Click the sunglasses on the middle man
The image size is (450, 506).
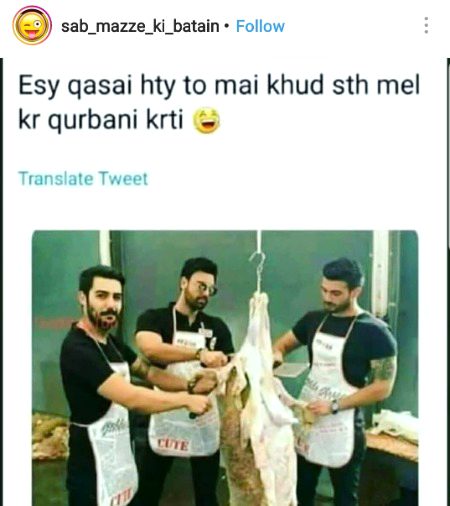[x=207, y=288]
